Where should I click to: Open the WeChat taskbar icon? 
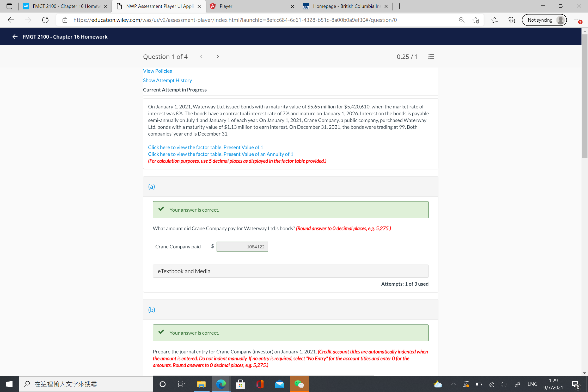[299, 384]
